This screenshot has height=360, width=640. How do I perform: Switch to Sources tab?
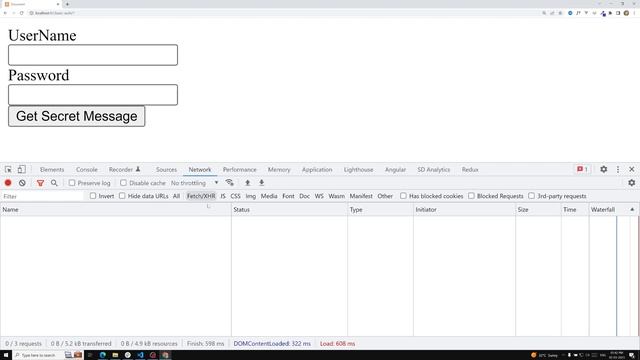[x=166, y=169]
